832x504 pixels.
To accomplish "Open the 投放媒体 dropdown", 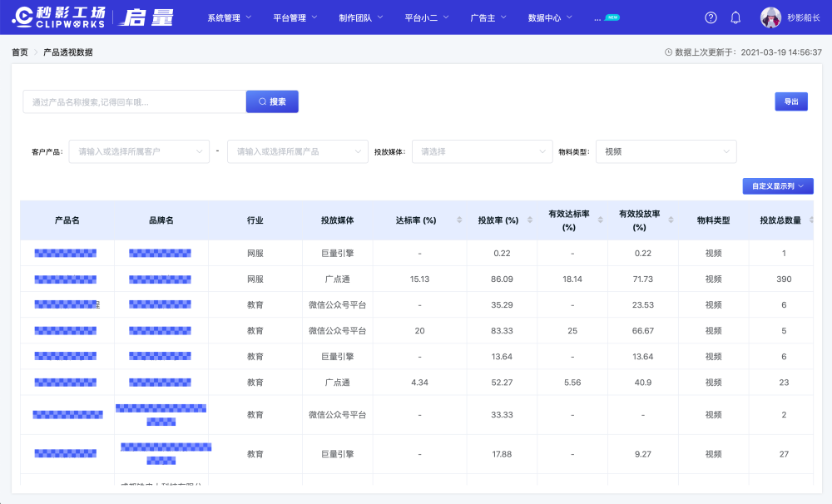I will [x=483, y=151].
